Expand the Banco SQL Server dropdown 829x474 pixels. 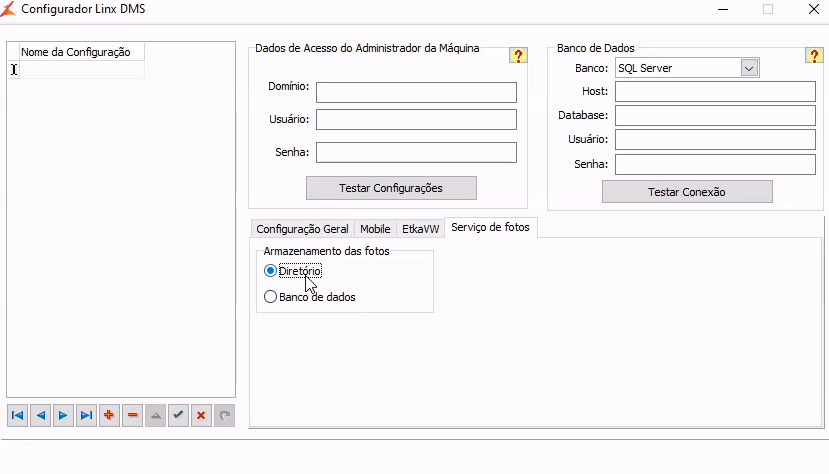[x=749, y=68]
